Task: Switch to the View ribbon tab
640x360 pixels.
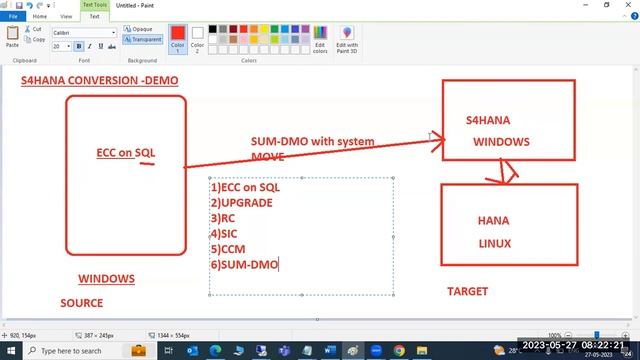Action: click(66, 16)
